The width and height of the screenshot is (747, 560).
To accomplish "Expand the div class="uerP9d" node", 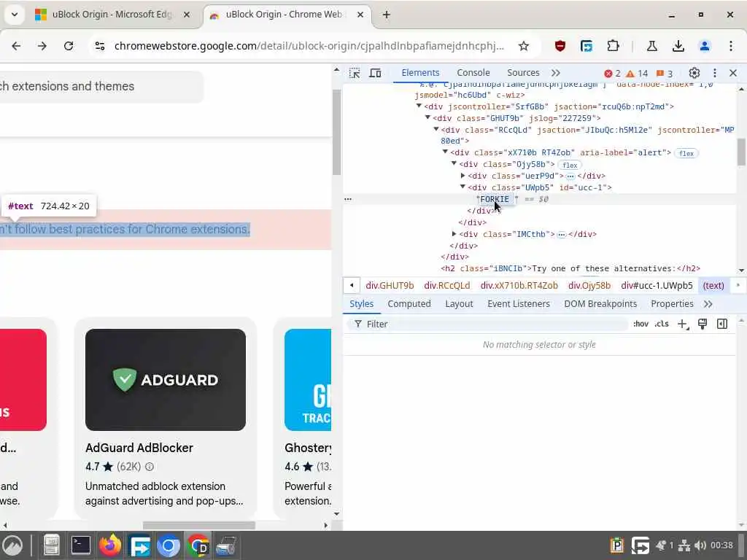I will coord(462,176).
